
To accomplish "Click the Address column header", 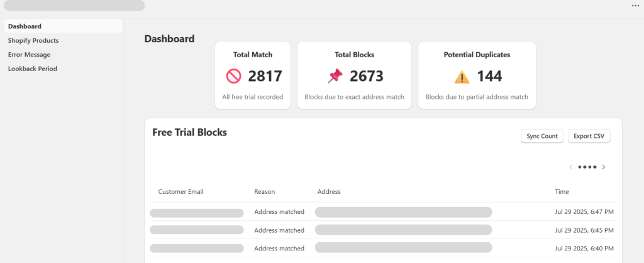I will [x=329, y=191].
